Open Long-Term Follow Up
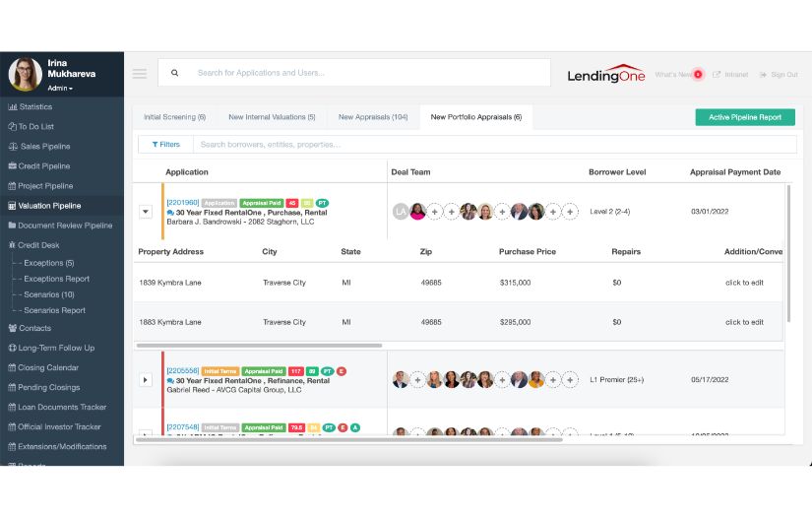 51,348
